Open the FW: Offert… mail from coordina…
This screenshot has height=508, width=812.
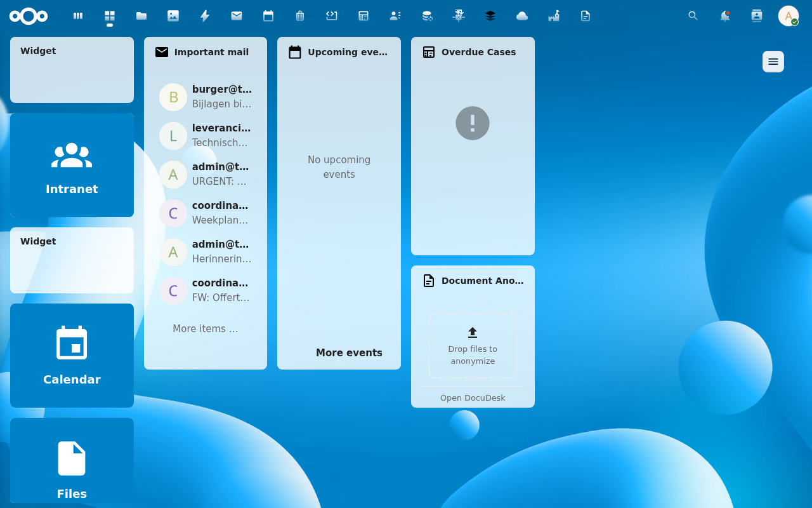click(206, 290)
